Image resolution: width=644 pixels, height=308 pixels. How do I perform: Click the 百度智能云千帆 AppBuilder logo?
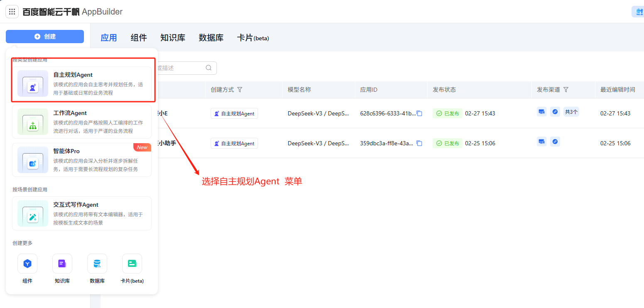(72, 12)
